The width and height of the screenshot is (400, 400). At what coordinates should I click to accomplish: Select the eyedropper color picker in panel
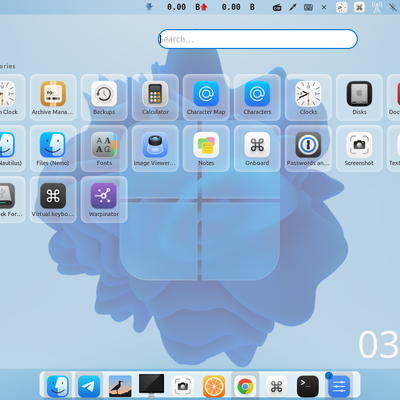293,7
